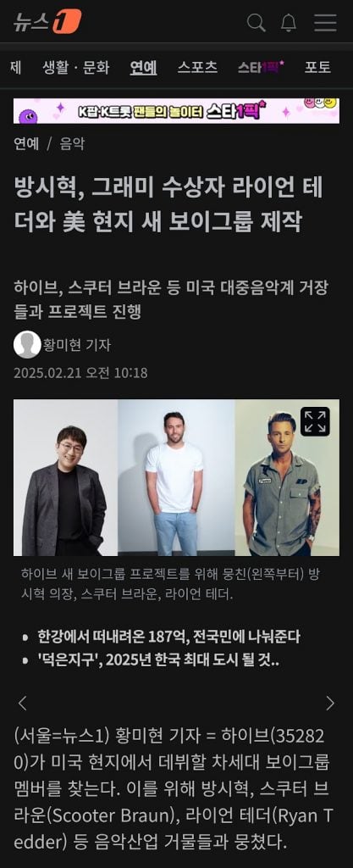This screenshot has height=868, width=353.
Task: Open the 포토 tab
Action: coord(317,68)
